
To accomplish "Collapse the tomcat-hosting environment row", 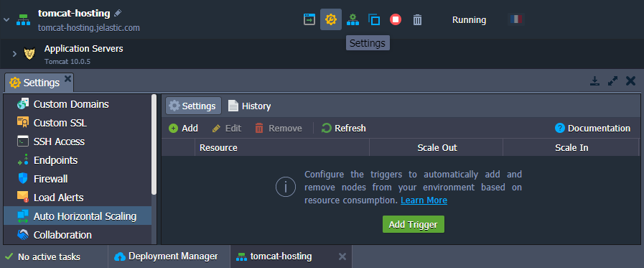I will [x=6, y=19].
